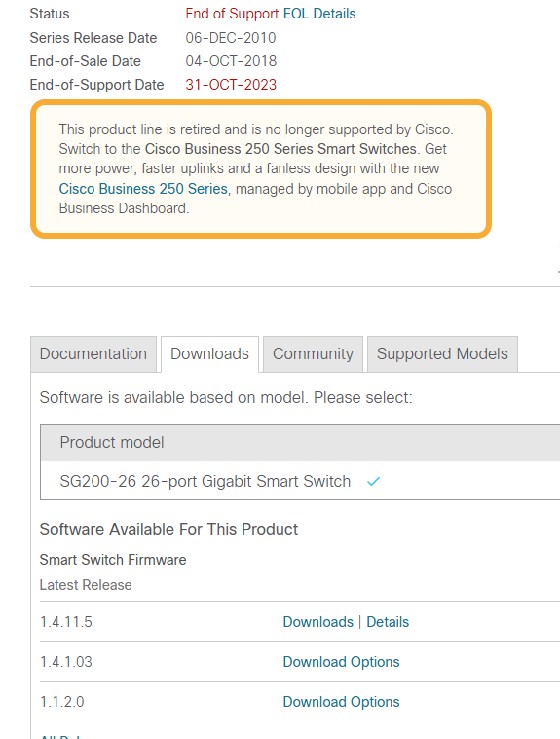The image size is (560, 739).
Task: Click version number 1.4.11.5
Action: click(x=66, y=621)
